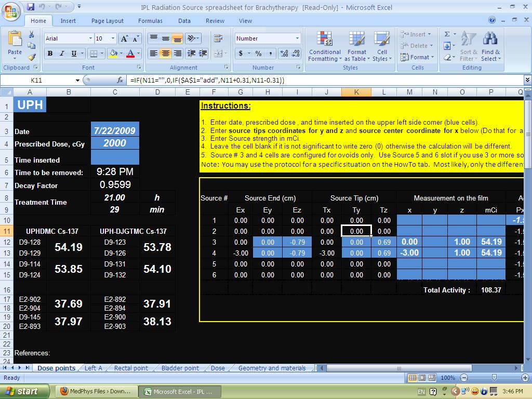
Task: Open the Page Layout ribbon tab
Action: coord(107,21)
